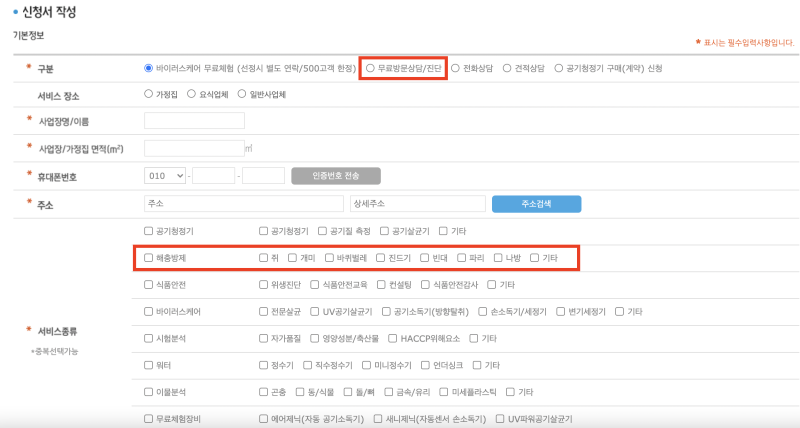
Task: Tick the 개미 pest checkbox
Action: pyautogui.click(x=292, y=258)
